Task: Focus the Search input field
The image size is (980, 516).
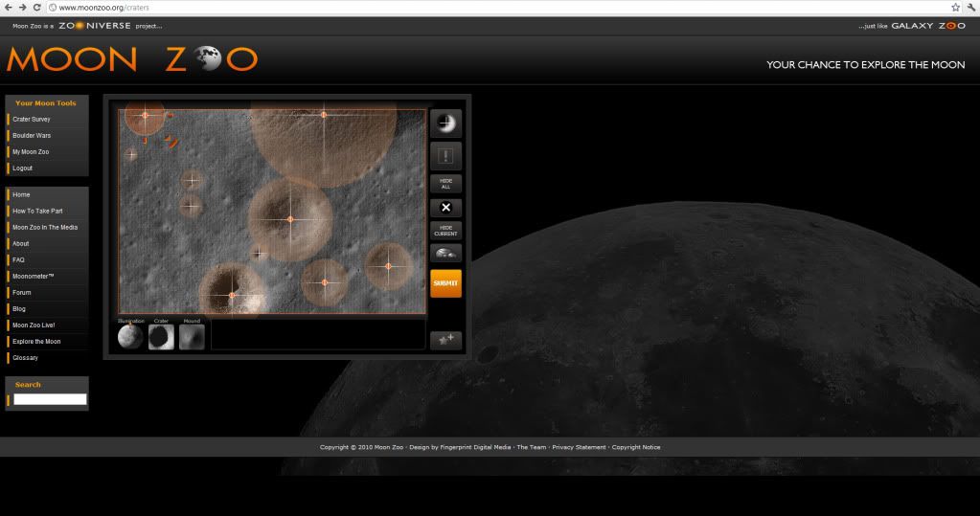Action: click(x=50, y=399)
